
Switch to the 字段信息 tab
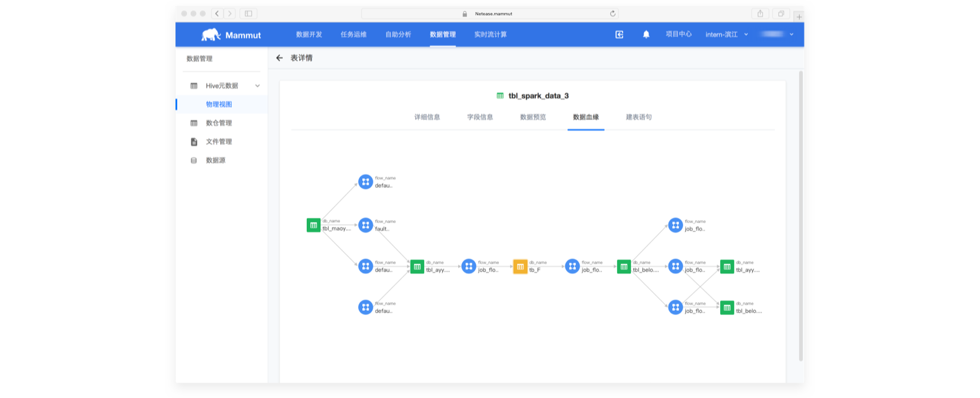click(x=480, y=117)
